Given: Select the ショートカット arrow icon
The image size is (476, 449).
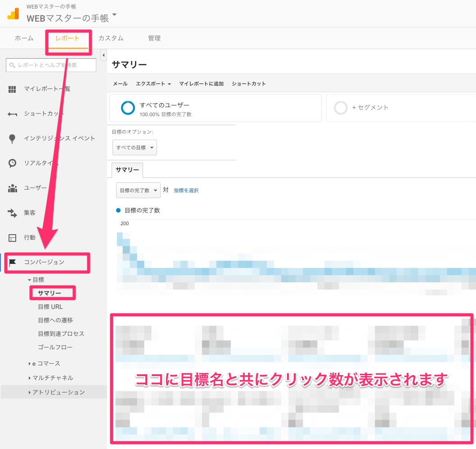Looking at the screenshot, I should pos(12,113).
